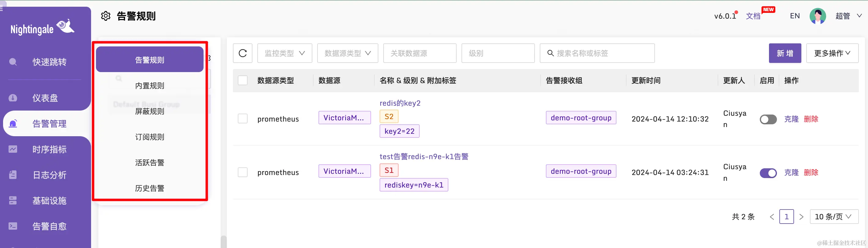Click the 共 2 条 total count text
868x248 pixels.
(743, 217)
